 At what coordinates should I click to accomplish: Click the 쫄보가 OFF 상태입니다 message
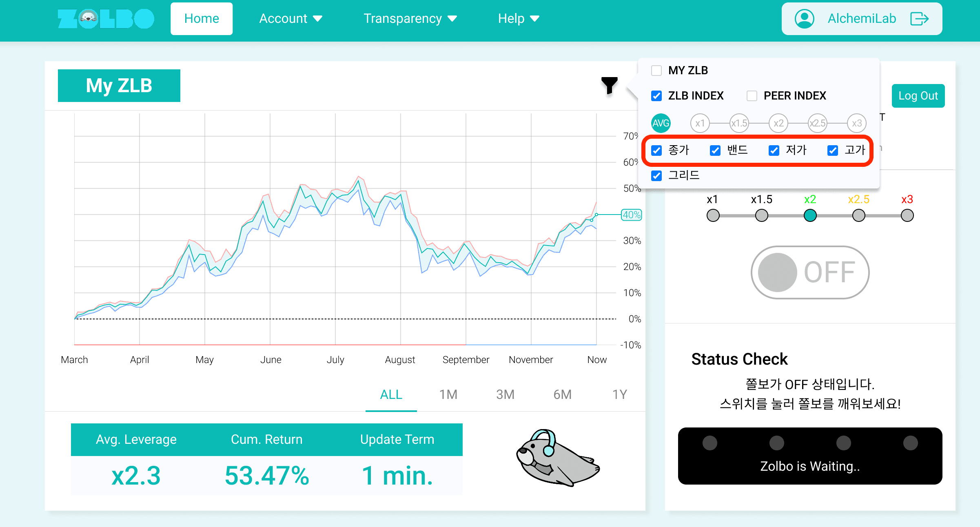pos(810,384)
